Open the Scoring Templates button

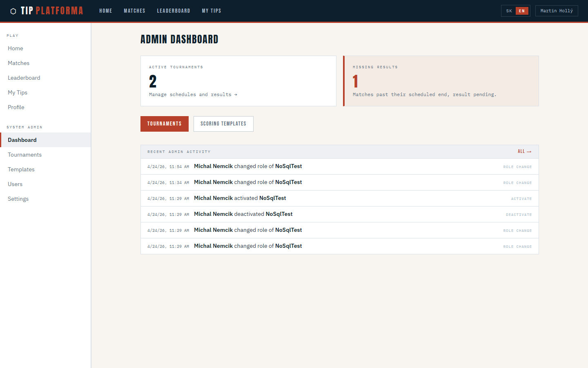click(223, 124)
